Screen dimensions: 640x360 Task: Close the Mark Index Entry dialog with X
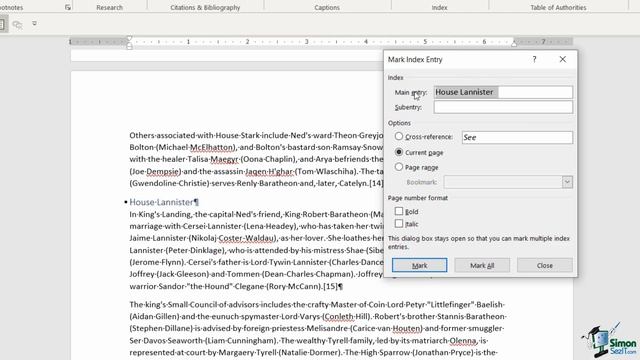click(563, 60)
